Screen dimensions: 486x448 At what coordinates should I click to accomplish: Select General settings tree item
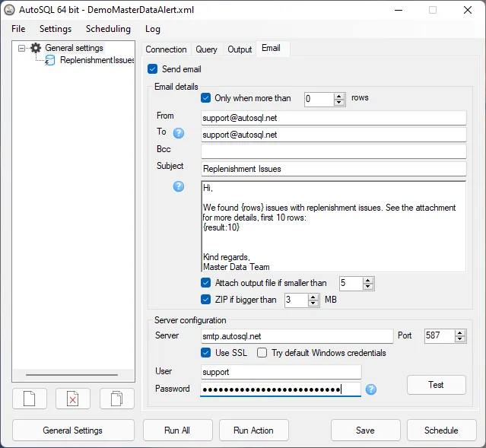pos(74,48)
